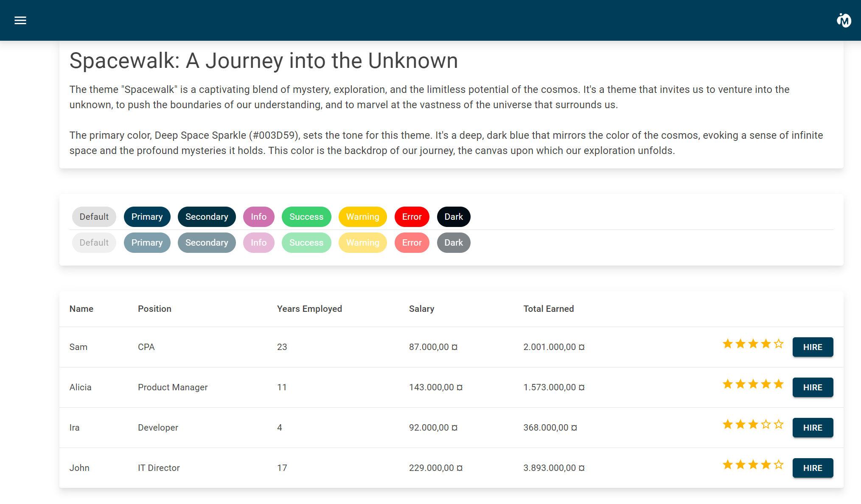Click the red Error chip
The width and height of the screenshot is (861, 504).
click(x=412, y=217)
